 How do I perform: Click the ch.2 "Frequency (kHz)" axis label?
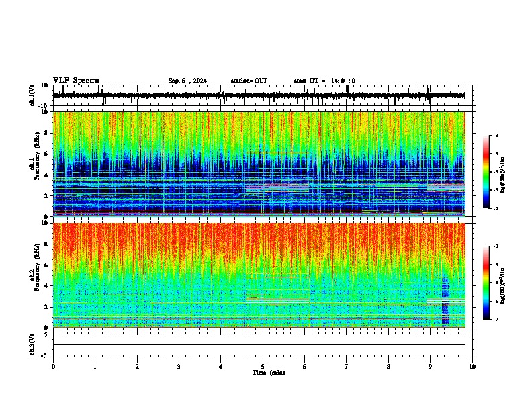[x=37, y=267]
